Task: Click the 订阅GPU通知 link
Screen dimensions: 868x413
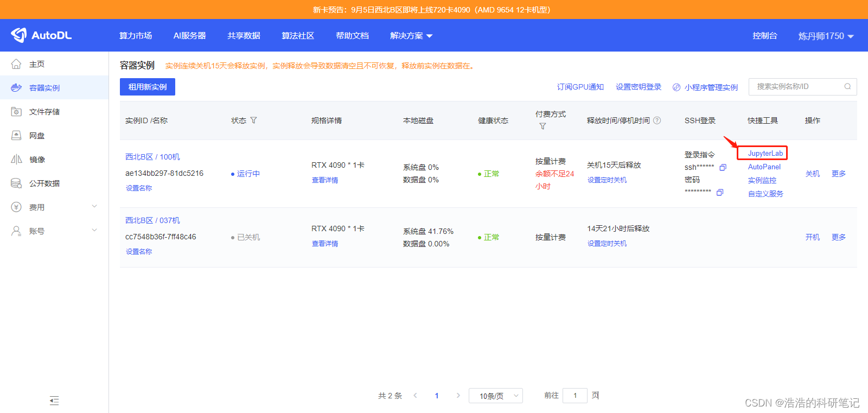Action: 580,87
